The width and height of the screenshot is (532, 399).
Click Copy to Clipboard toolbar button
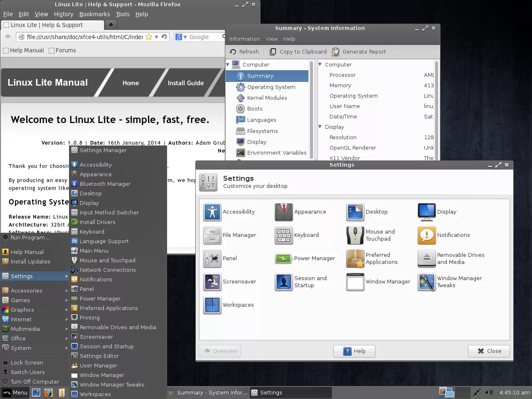tap(298, 52)
